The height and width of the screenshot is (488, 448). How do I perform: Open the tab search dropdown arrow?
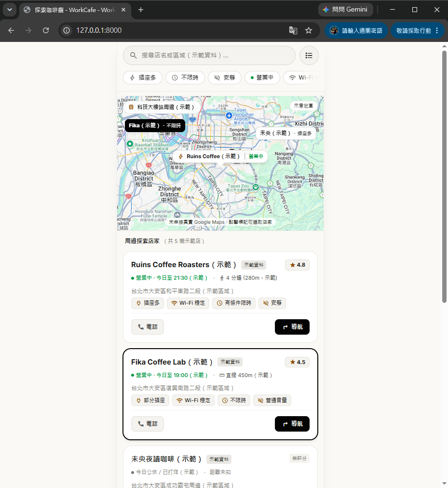pyautogui.click(x=10, y=10)
